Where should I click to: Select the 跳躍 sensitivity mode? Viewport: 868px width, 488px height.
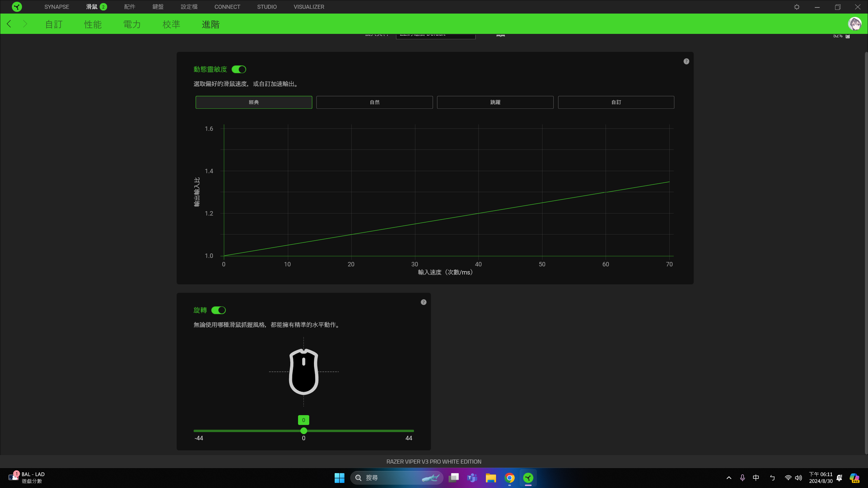495,102
